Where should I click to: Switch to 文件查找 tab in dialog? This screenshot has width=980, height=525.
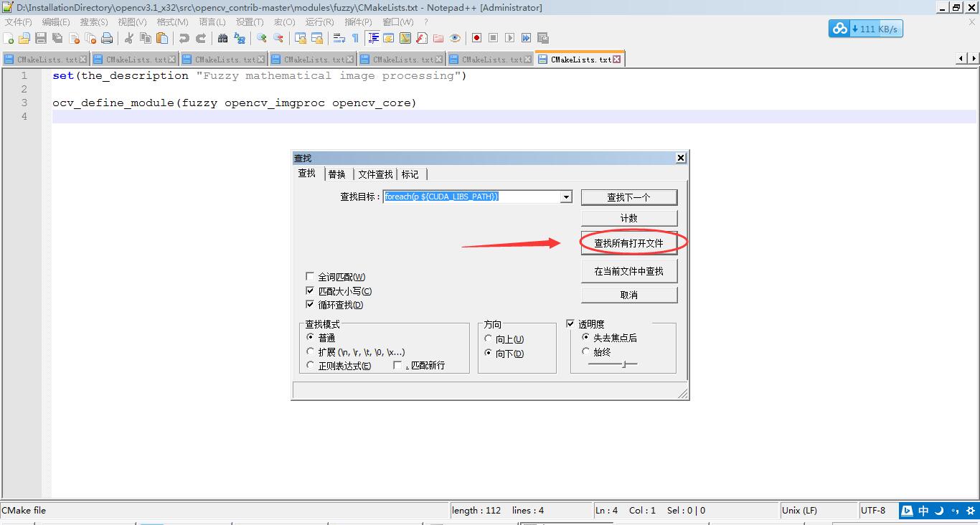(375, 174)
